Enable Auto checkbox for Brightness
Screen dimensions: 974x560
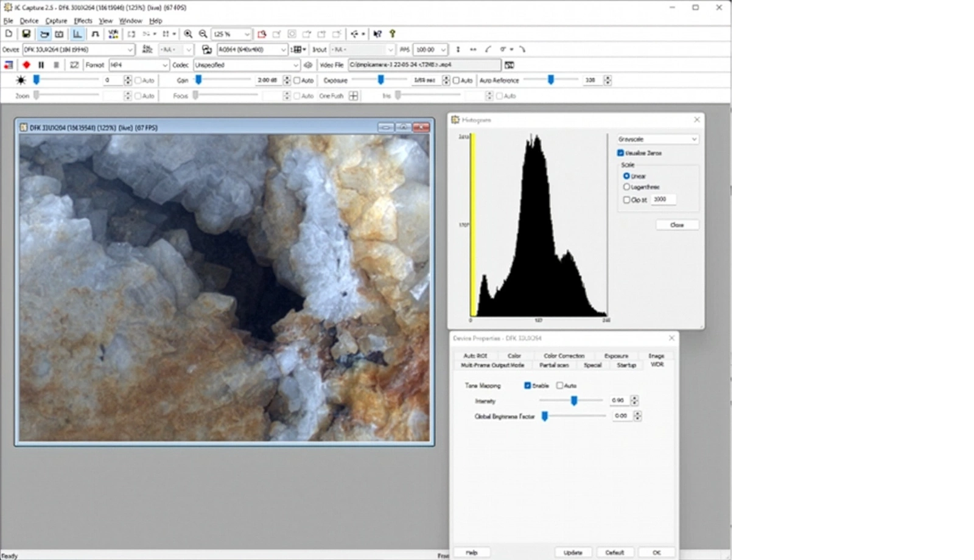tap(138, 80)
